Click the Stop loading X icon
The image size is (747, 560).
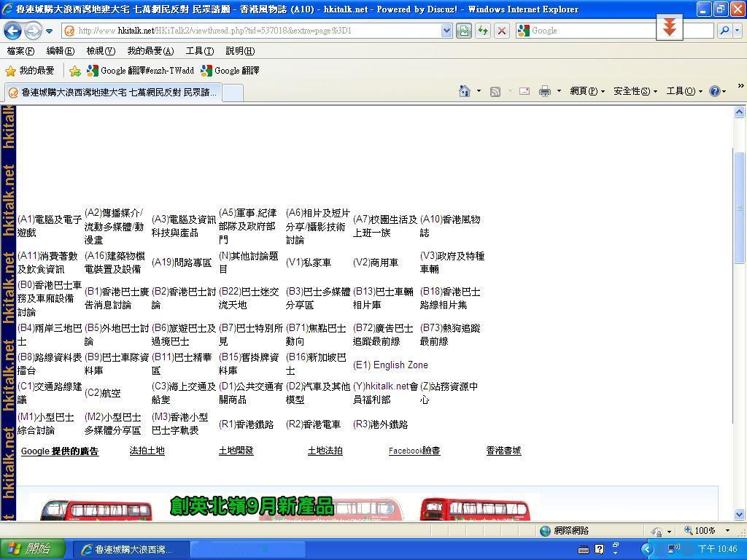pos(501,31)
